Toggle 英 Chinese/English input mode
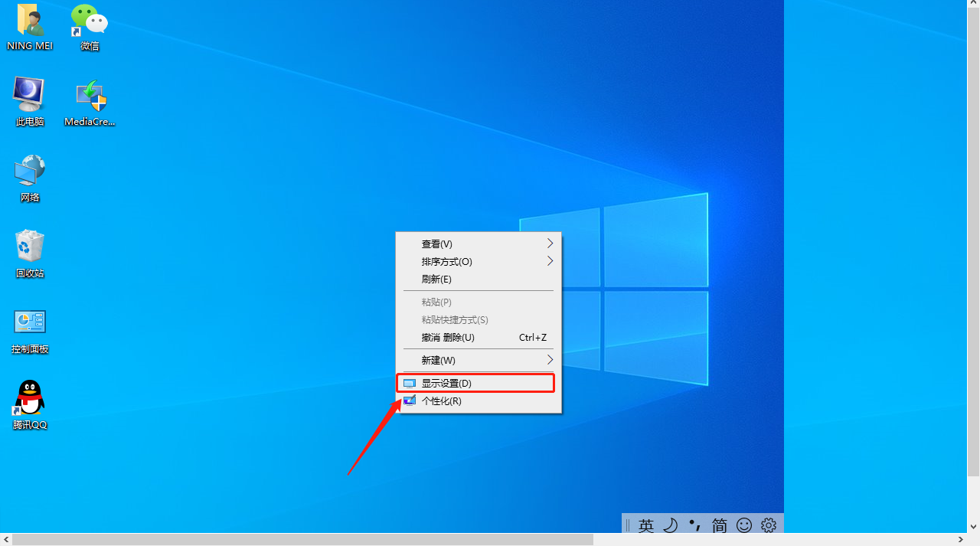980x546 pixels. [646, 525]
